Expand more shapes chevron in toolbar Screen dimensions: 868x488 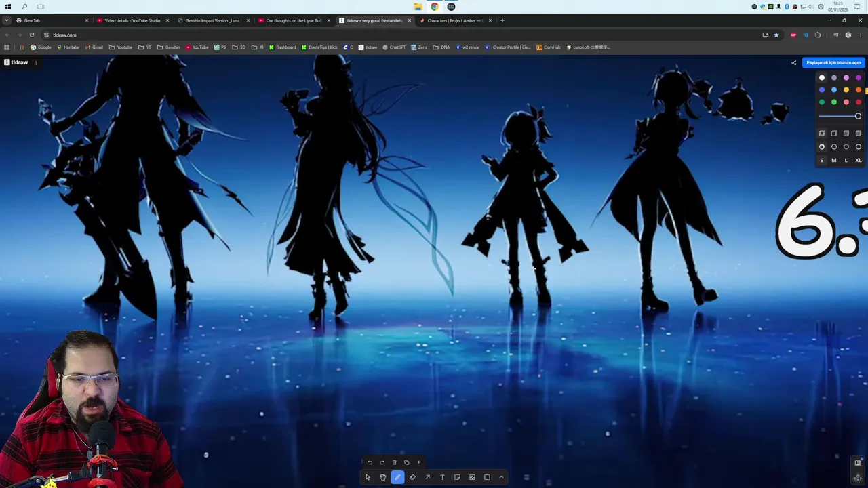pos(501,477)
